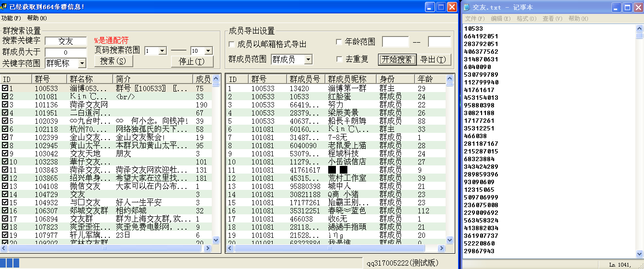Image resolution: width=644 pixels, height=269 pixels.
Task: Click the Notepad vertical scrollbar up arrow
Action: 639,28
